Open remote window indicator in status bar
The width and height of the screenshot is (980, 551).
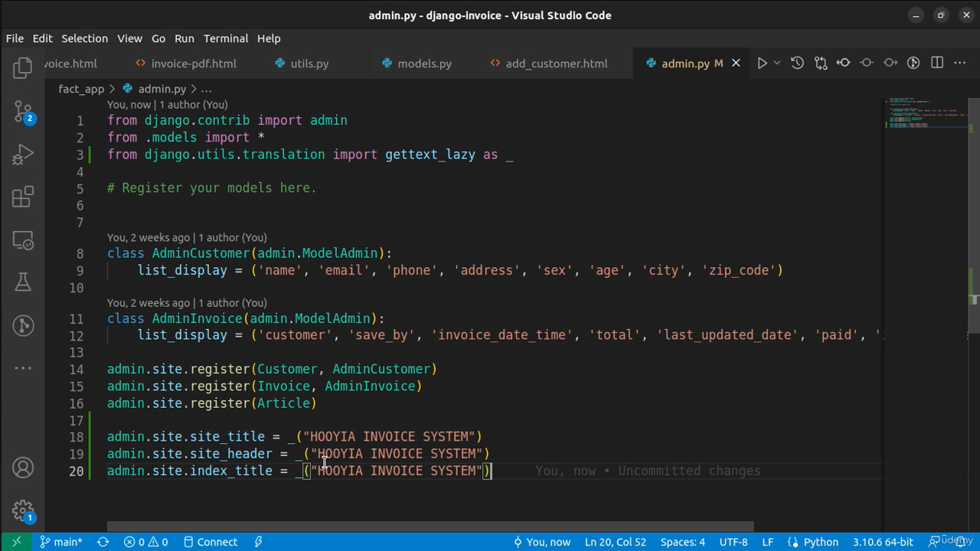click(x=16, y=542)
